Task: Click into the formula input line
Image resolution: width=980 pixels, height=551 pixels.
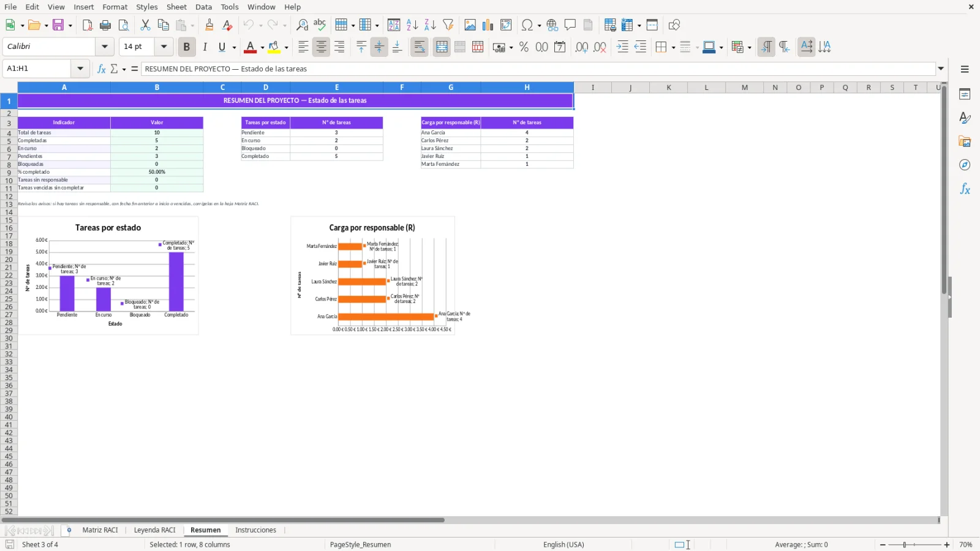Action: tap(539, 69)
